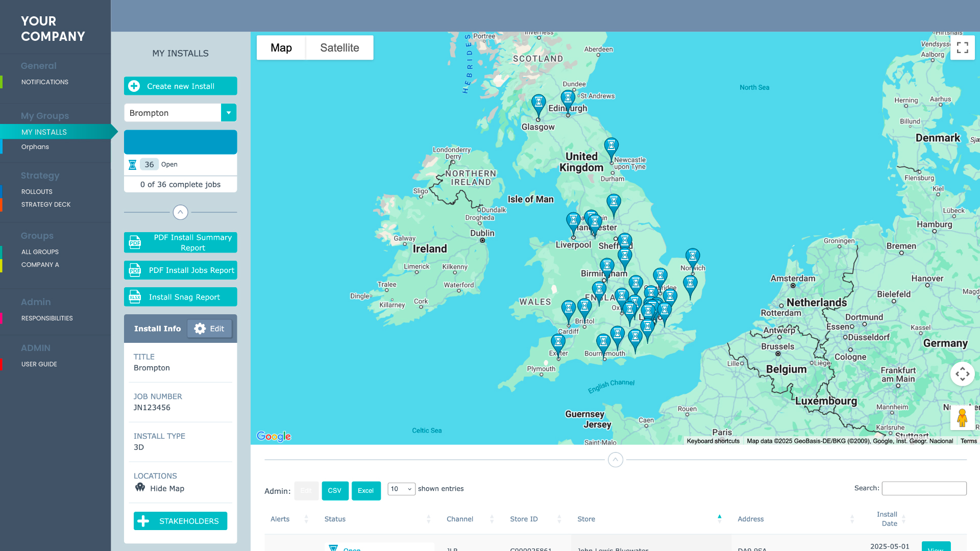Open STRATEGY DECK in the sidebar
Viewport: 980px width, 551px height.
coord(46,205)
